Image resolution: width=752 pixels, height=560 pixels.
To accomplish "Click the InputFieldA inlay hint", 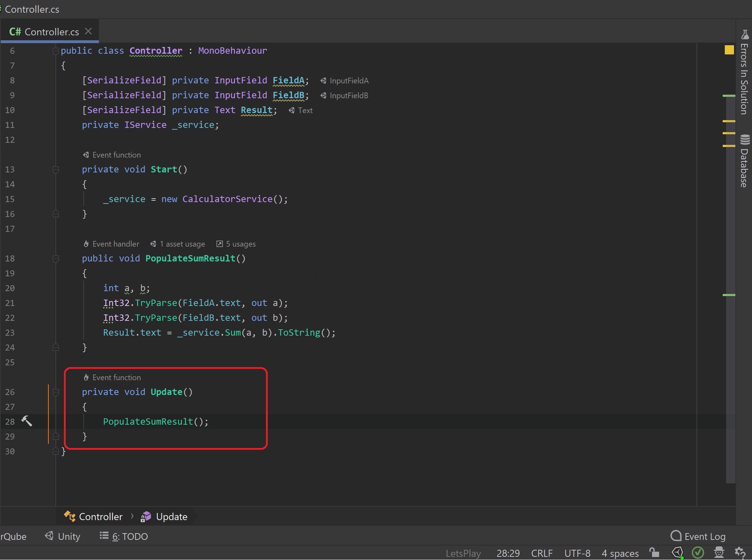I will point(344,81).
